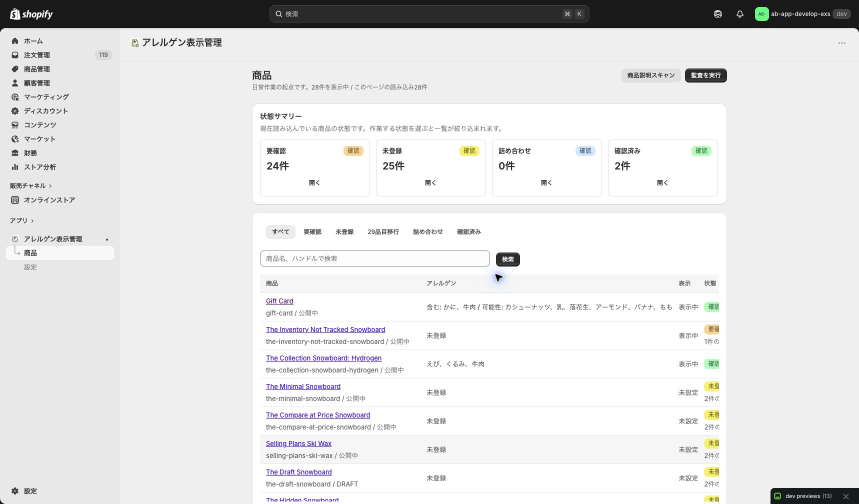Image resolution: width=859 pixels, height=504 pixels.
Task: Switch to the 詰め合わせ tab
Action: [428, 232]
